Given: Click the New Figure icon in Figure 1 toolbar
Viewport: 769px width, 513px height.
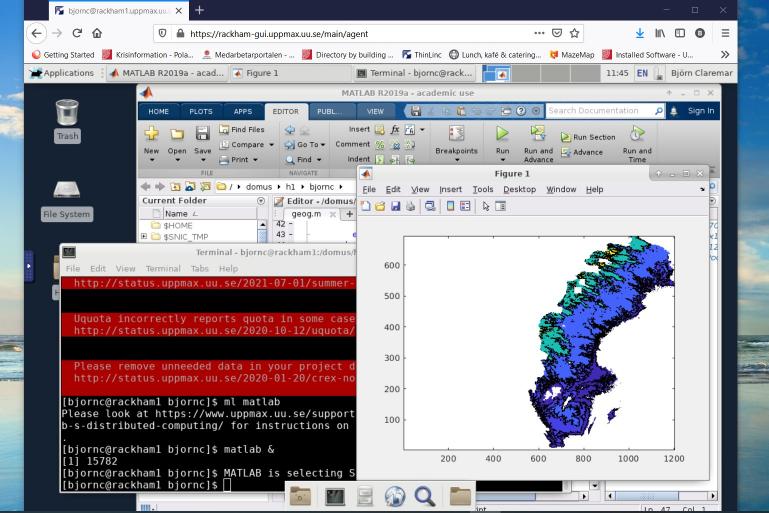Looking at the screenshot, I should click(365, 206).
